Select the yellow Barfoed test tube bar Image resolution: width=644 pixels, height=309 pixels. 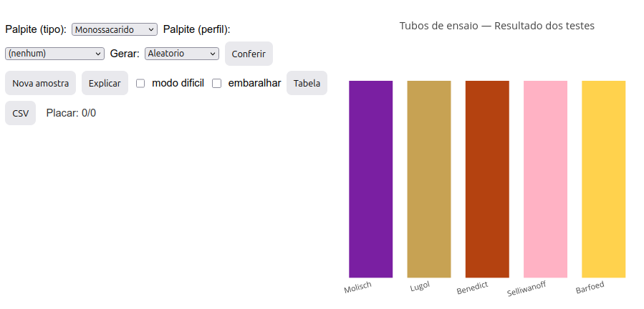pos(603,179)
